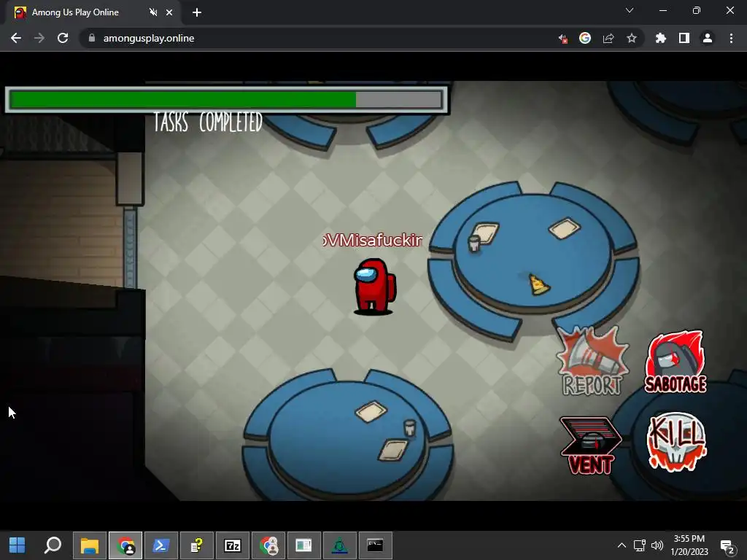Click the tasks completed progress bar
Image resolution: width=747 pixels, height=560 pixels.
click(226, 99)
